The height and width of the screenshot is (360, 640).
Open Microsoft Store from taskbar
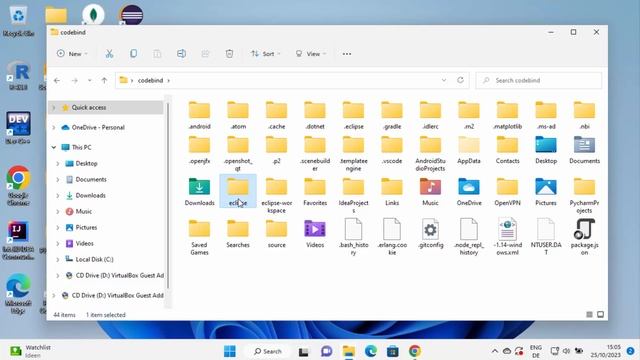(393, 351)
